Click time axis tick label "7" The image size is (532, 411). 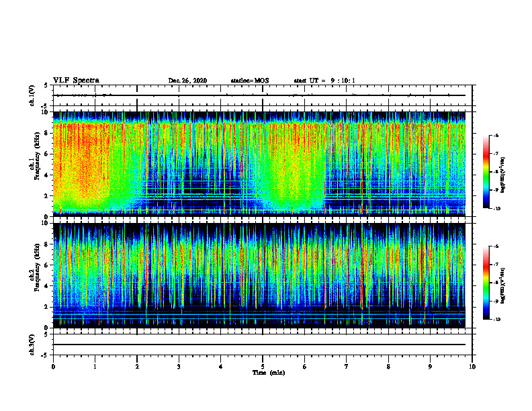click(x=347, y=367)
